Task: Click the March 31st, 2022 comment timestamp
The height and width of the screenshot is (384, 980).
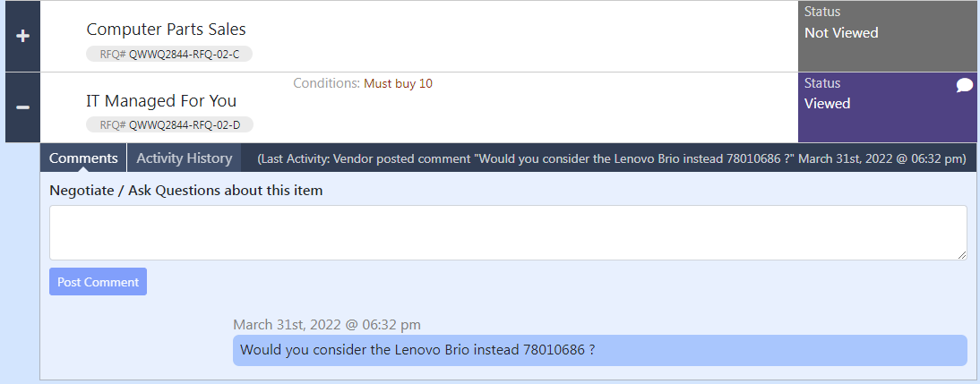Action: (x=327, y=324)
